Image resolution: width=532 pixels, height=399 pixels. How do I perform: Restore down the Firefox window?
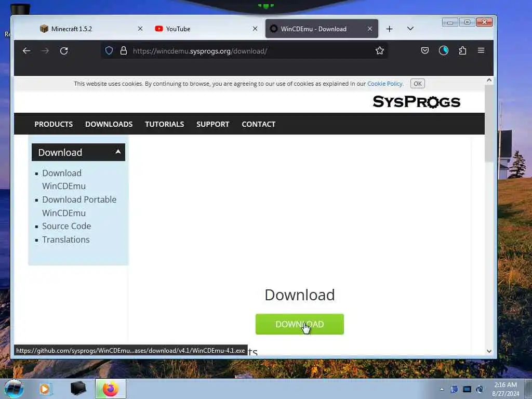467,22
